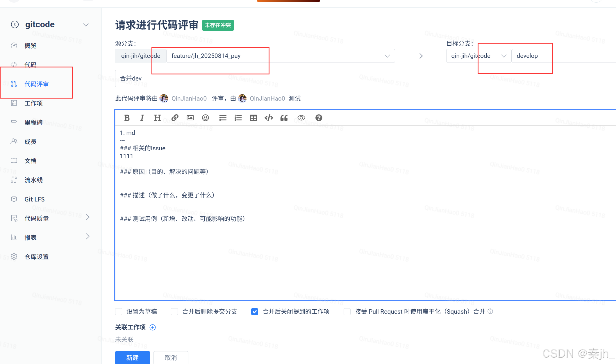Click the quote formatting icon
616x364 pixels.
pos(284,118)
